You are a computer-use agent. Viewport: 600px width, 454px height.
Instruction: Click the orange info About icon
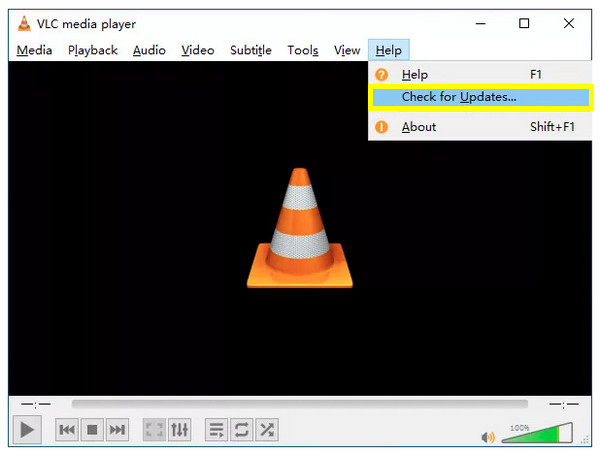382,127
